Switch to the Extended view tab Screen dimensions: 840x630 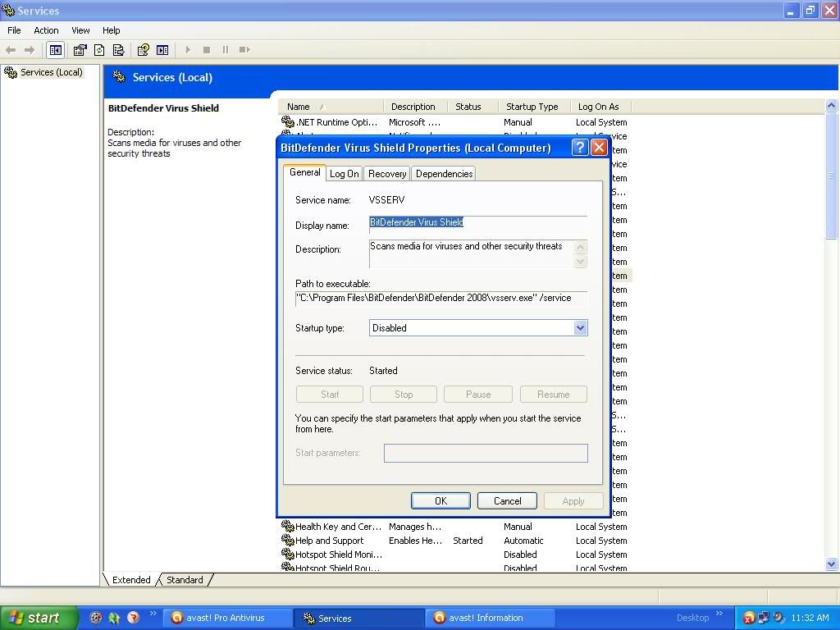coord(131,580)
